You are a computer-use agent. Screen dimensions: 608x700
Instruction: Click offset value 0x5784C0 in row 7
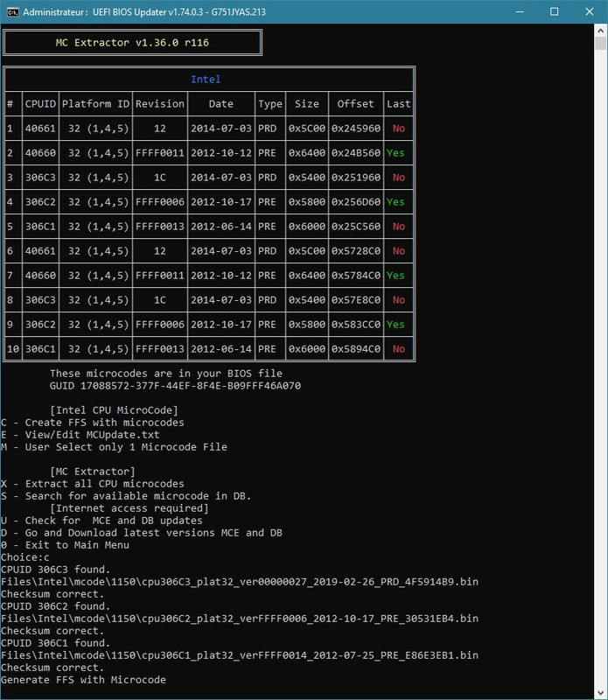pos(356,276)
